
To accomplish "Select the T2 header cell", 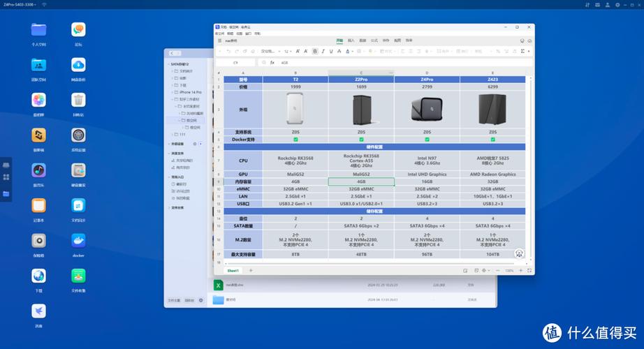I will coord(295,80).
